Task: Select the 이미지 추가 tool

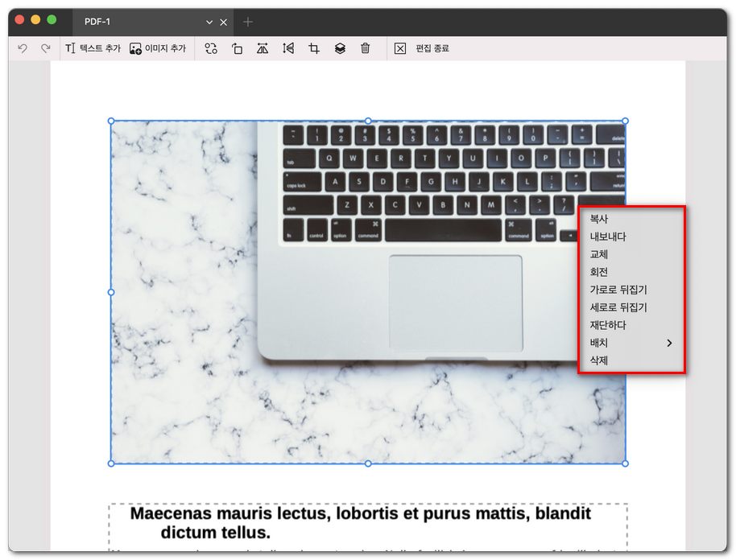Action: coord(158,48)
